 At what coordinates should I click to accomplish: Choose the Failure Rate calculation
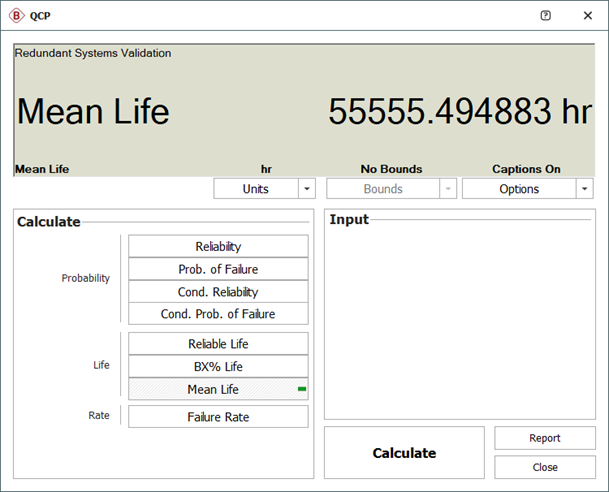click(x=218, y=417)
